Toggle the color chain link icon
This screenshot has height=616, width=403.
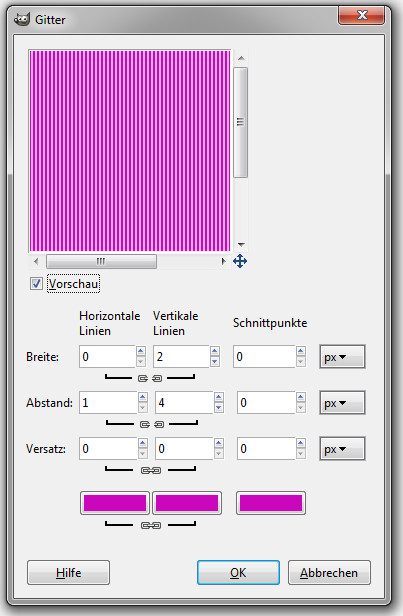pos(151,525)
